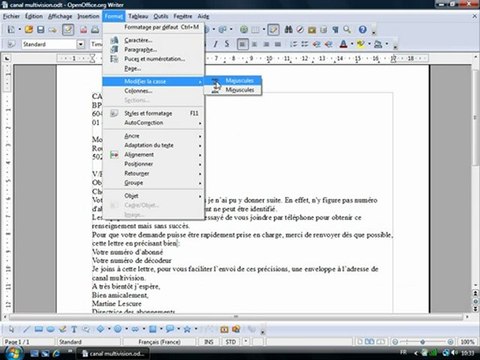Open the Highlighting color dropdown arrow
480x360 pixels.
[x=369, y=44]
